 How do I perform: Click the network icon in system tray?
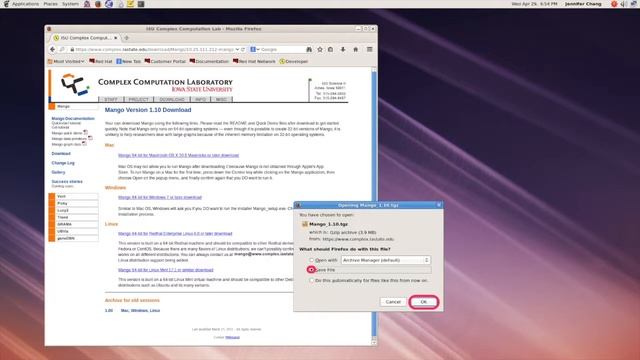tap(633, 4)
